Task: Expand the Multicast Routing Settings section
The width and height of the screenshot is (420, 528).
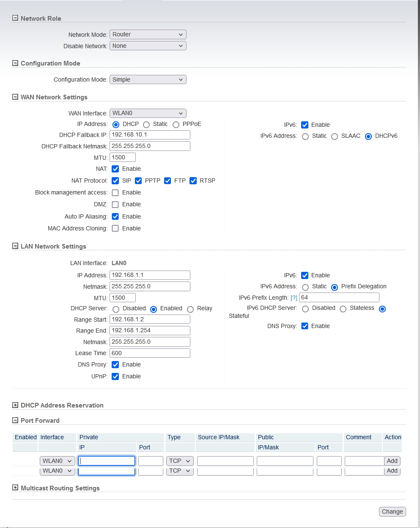Action: 15,487
